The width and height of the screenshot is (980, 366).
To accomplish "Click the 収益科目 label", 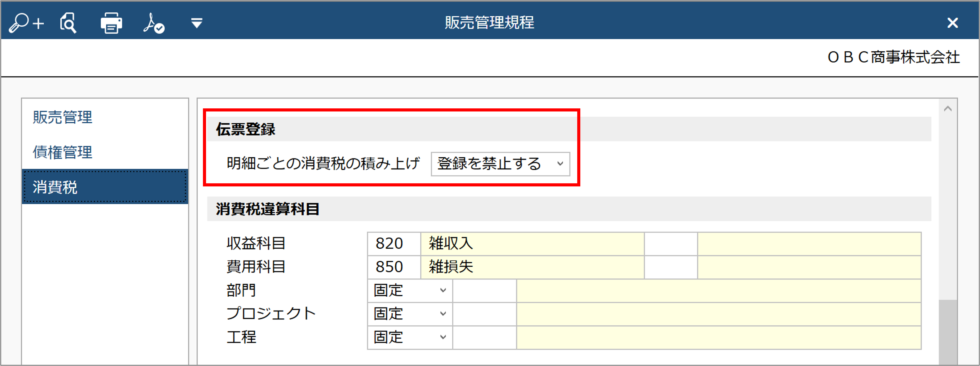I will 256,244.
